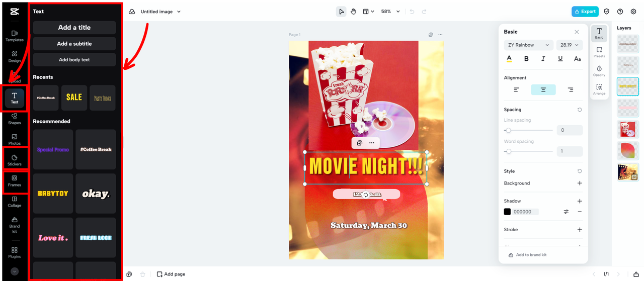Toggle underline text formatting
Viewport: 644px width, 281px height.
560,59
